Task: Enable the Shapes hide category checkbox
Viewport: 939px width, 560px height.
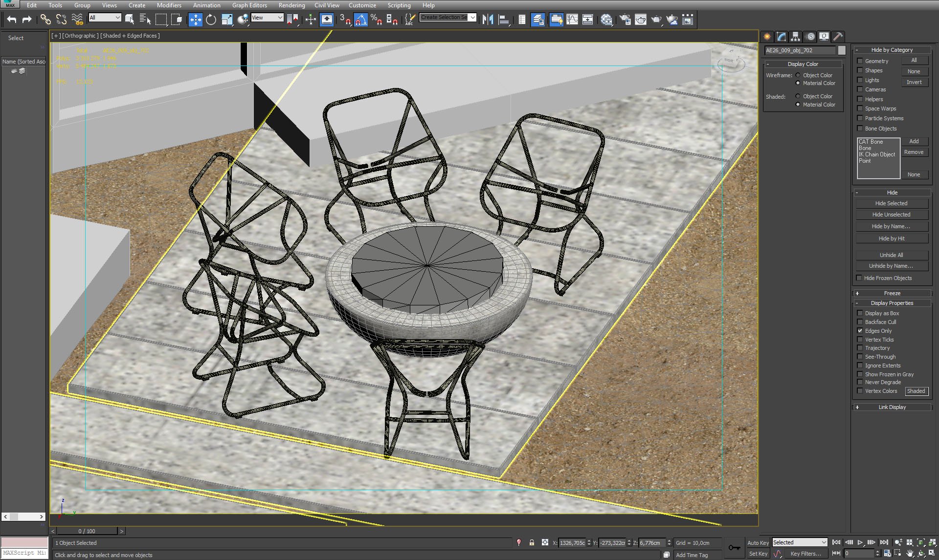Action: 860,70
